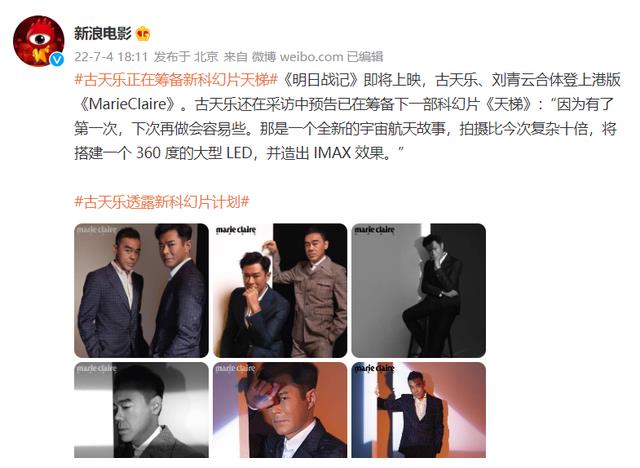
Task: Click the 已编辑 edited label
Action: pos(365,57)
